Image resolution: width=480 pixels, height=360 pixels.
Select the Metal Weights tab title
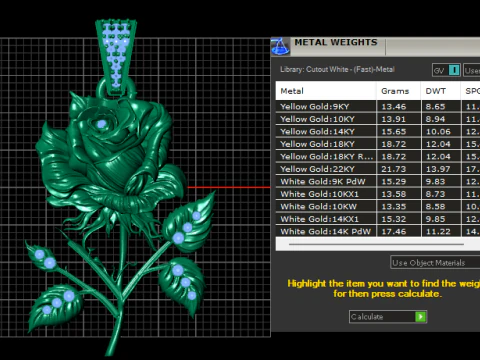click(336, 42)
